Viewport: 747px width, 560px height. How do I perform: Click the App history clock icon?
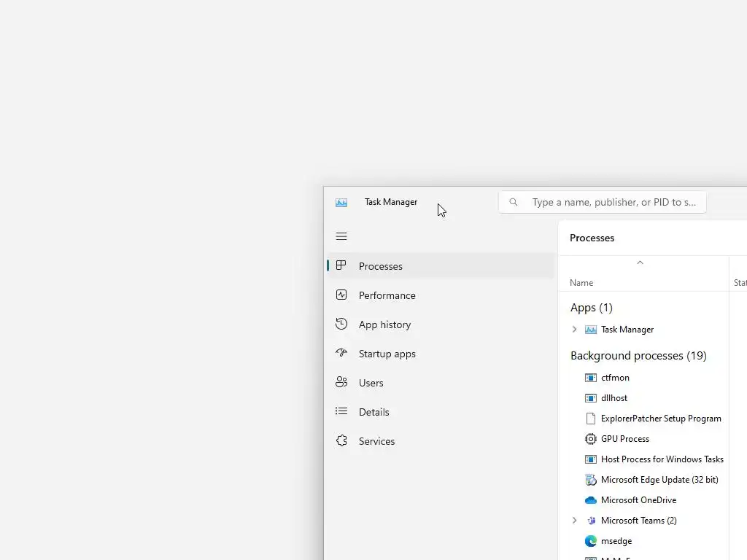tap(341, 324)
